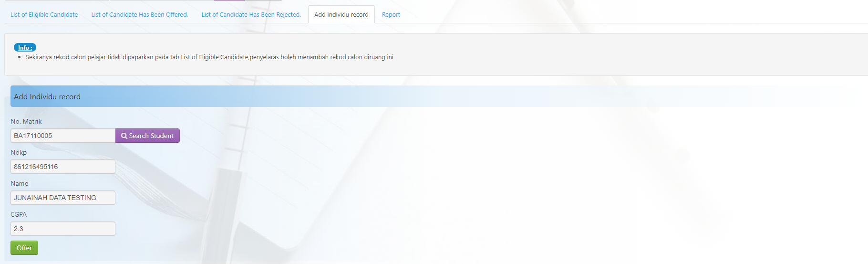Viewport: 868px width, 264px height.
Task: Select the Add individu record tab
Action: (341, 15)
